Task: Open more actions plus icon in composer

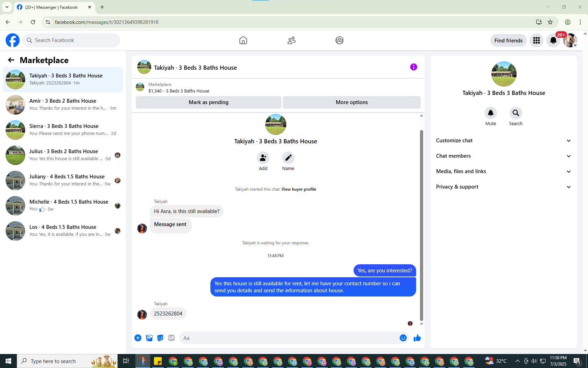Action: (138, 338)
